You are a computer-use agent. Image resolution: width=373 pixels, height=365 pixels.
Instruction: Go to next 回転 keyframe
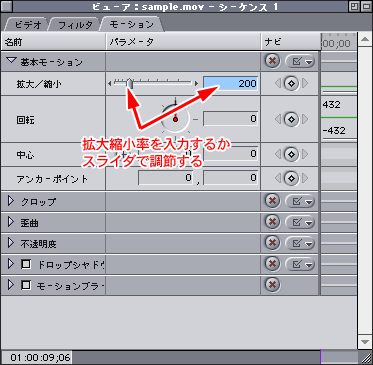click(x=305, y=119)
